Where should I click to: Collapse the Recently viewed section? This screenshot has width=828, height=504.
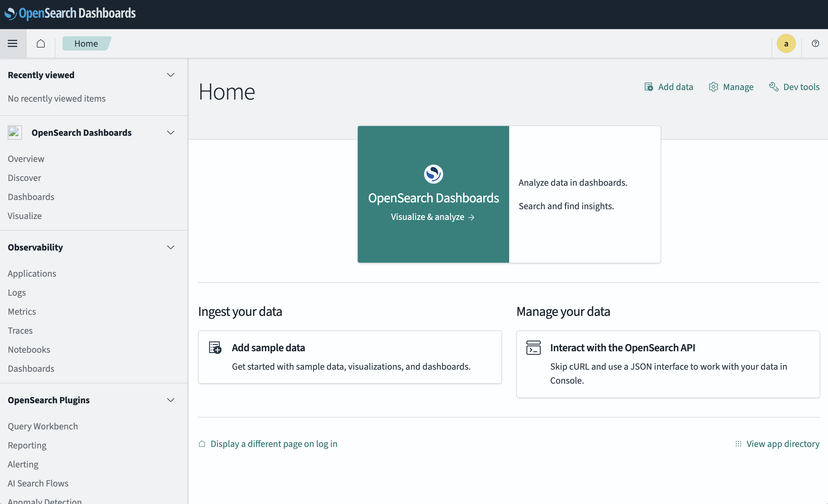170,75
